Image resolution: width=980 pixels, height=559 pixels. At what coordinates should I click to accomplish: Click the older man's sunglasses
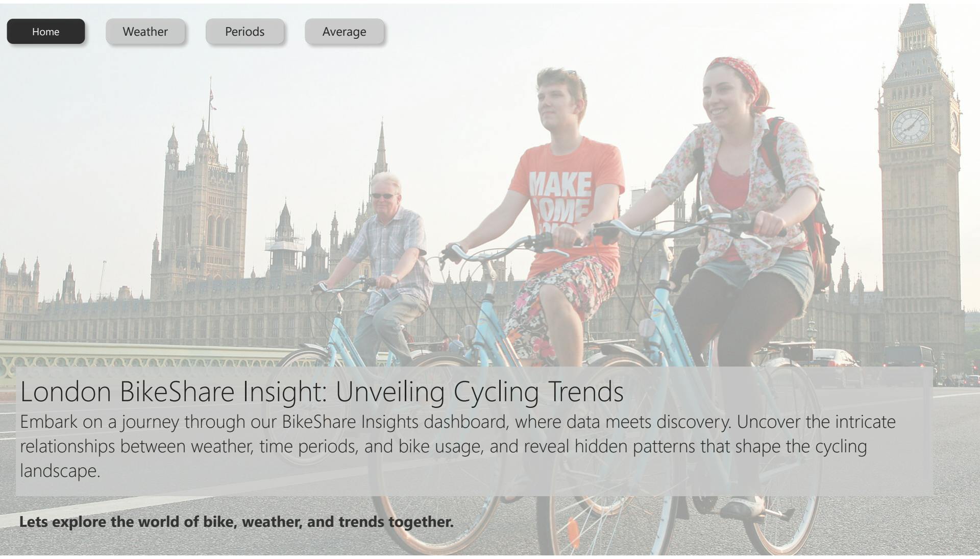click(x=384, y=196)
